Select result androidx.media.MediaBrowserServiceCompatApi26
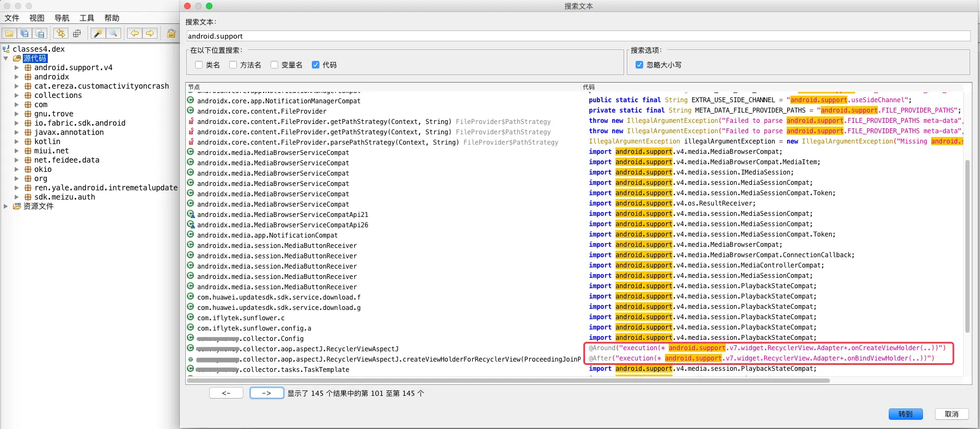The image size is (980, 429). pyautogui.click(x=282, y=225)
